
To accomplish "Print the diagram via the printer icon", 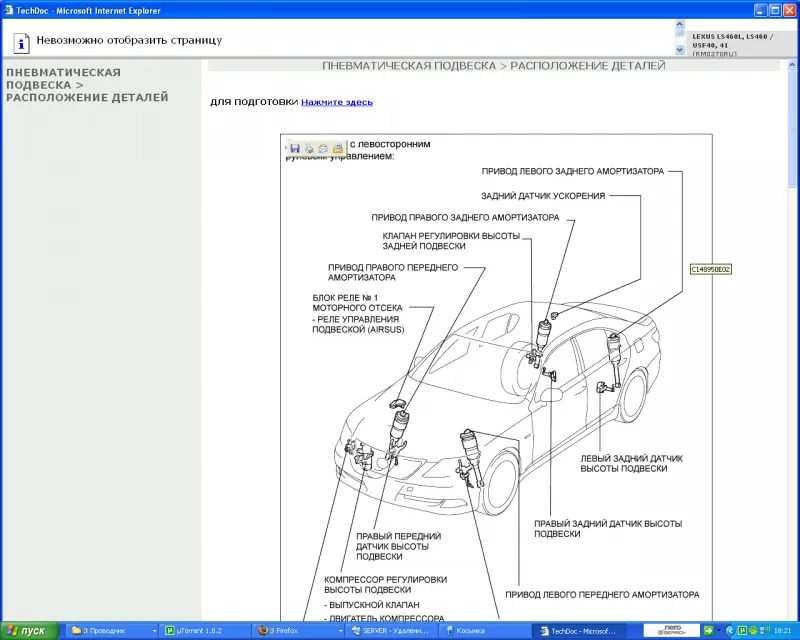I will coord(309,149).
